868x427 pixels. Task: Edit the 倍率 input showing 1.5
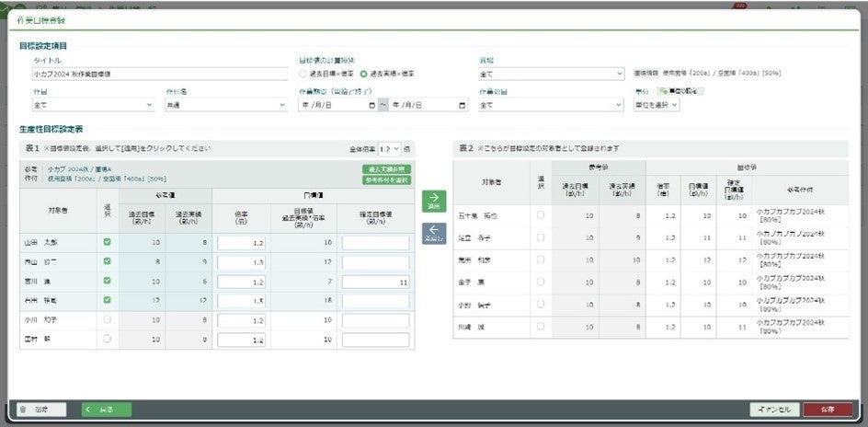[241, 301]
